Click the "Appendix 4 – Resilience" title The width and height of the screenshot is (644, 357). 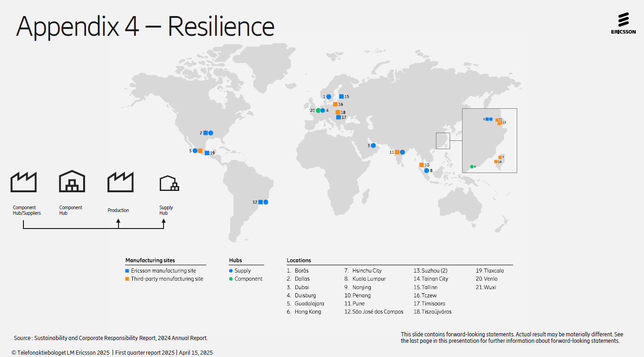[145, 27]
